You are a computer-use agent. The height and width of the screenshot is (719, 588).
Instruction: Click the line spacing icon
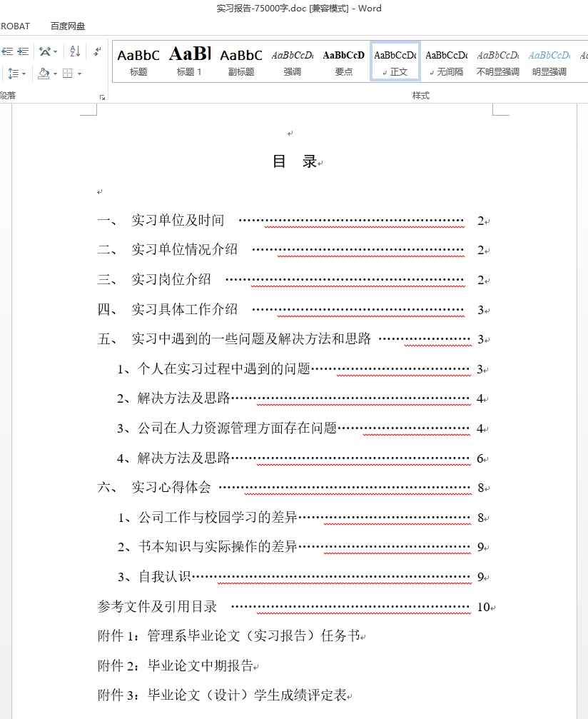[12, 74]
